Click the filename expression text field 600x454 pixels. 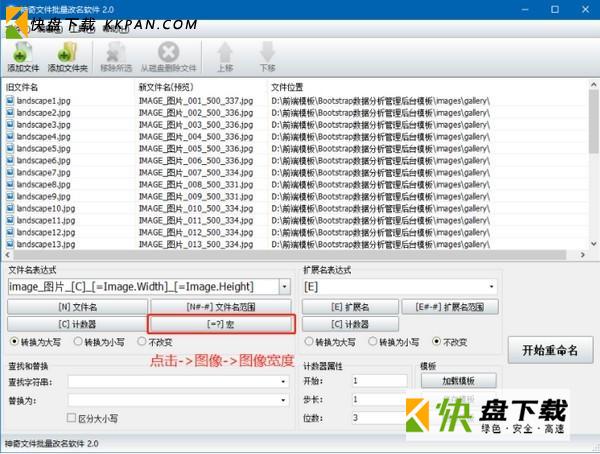[x=143, y=287]
